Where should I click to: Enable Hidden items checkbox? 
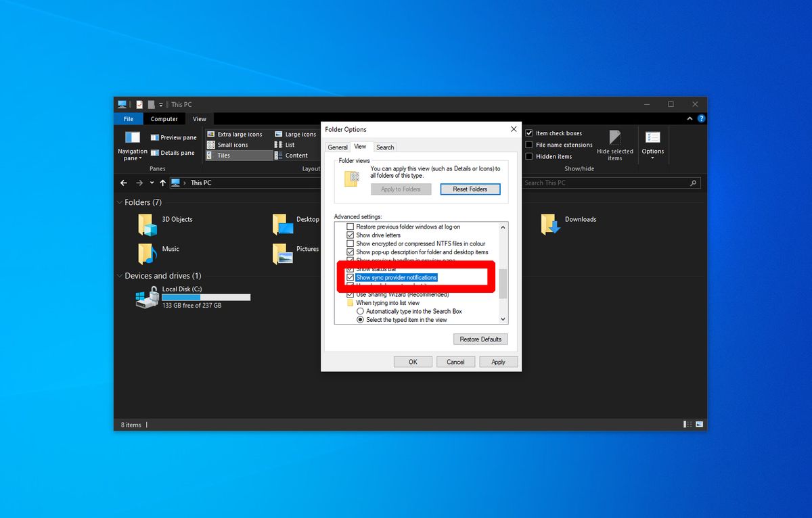click(529, 156)
